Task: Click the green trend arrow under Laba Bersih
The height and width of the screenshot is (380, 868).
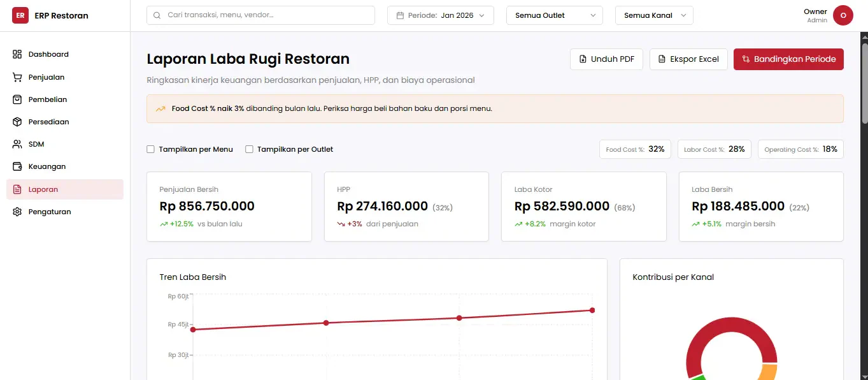Action: [x=696, y=224]
